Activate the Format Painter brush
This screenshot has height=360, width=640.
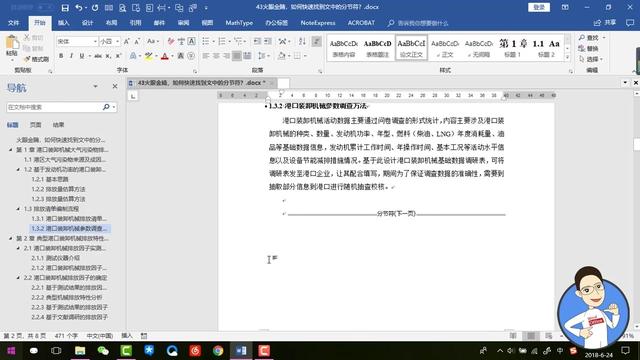tap(37, 59)
